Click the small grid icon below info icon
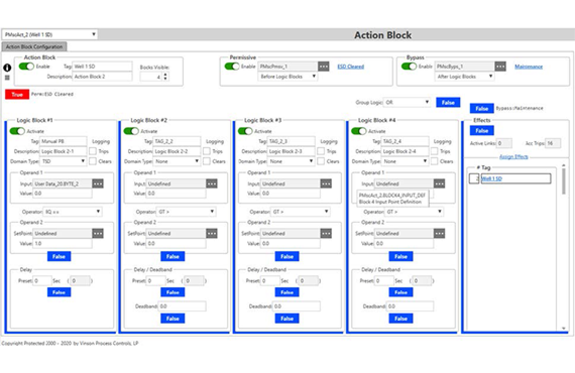Image resolution: width=575 pixels, height=373 pixels. (7, 78)
